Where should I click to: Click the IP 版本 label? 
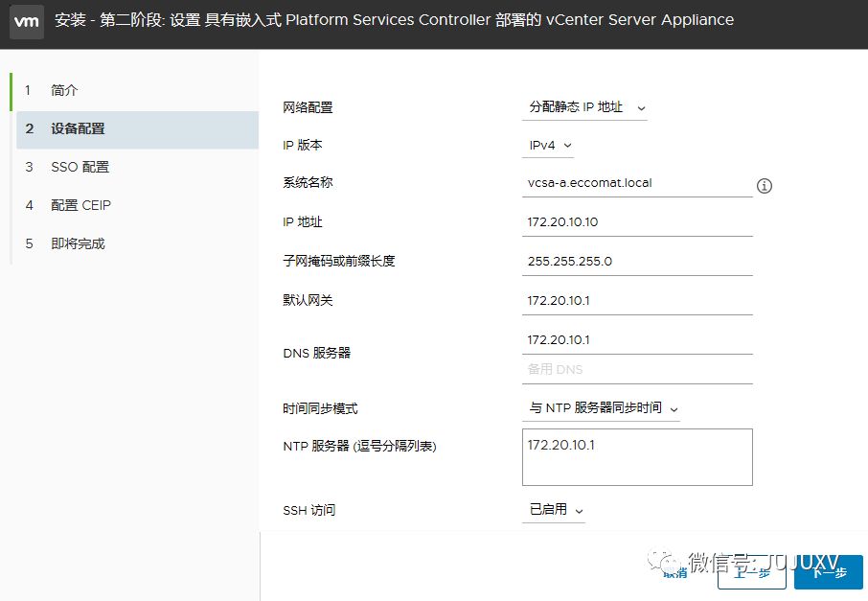tap(302, 145)
